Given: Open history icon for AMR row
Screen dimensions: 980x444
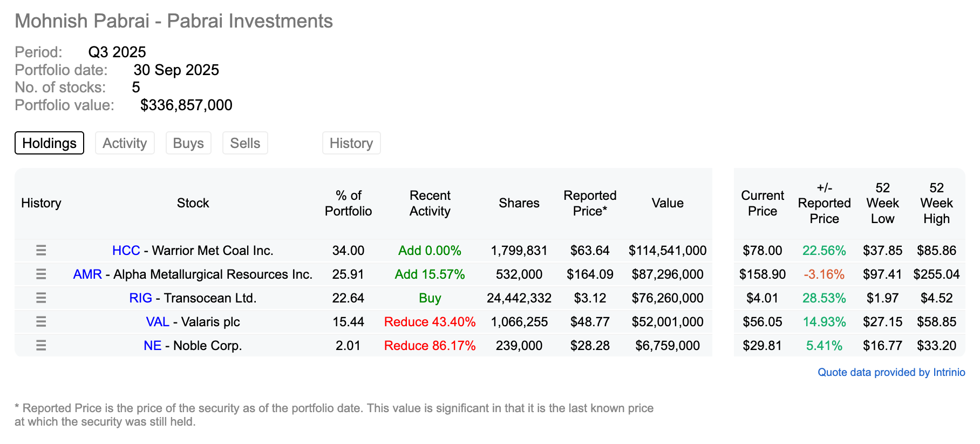Looking at the screenshot, I should tap(41, 274).
